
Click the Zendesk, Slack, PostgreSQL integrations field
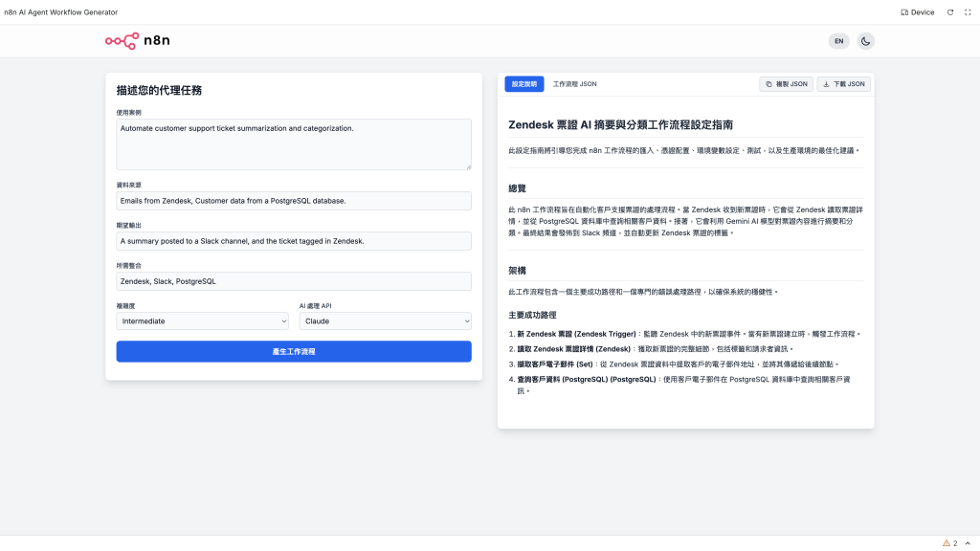pos(294,281)
